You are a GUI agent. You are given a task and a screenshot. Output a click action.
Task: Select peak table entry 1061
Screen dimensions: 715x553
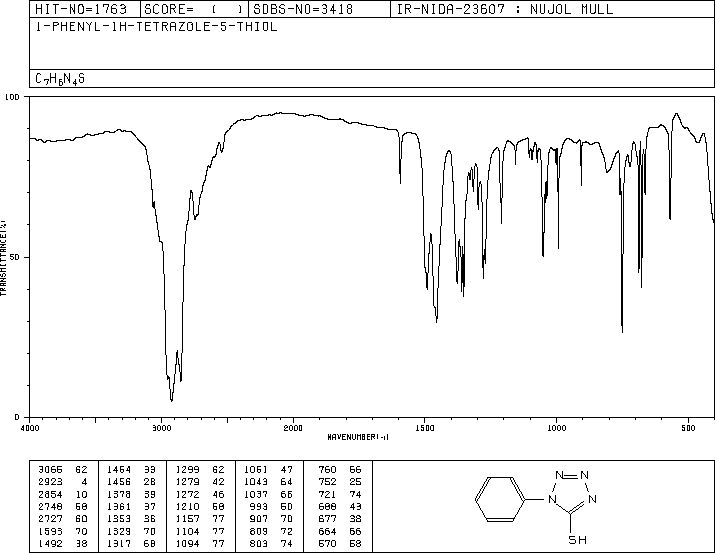pos(256,469)
